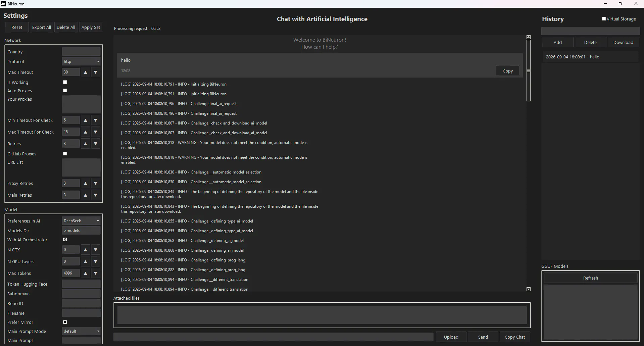
Task: Increase N GPU Layers value
Action: pos(86,261)
